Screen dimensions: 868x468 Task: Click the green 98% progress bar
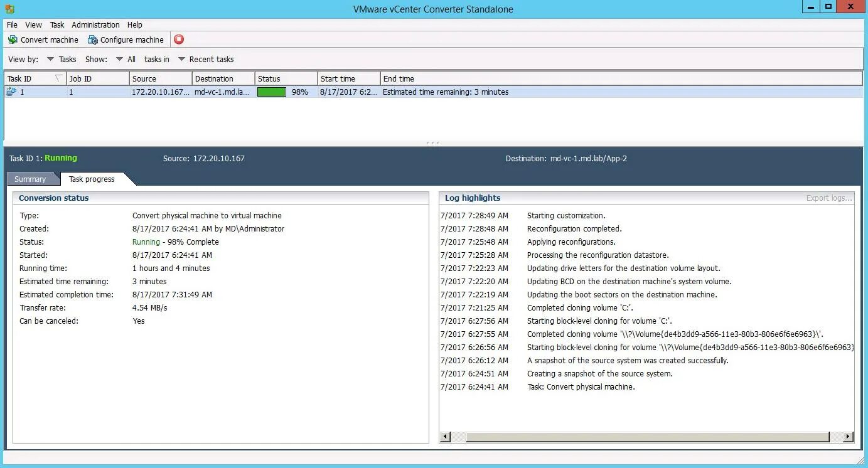point(272,92)
